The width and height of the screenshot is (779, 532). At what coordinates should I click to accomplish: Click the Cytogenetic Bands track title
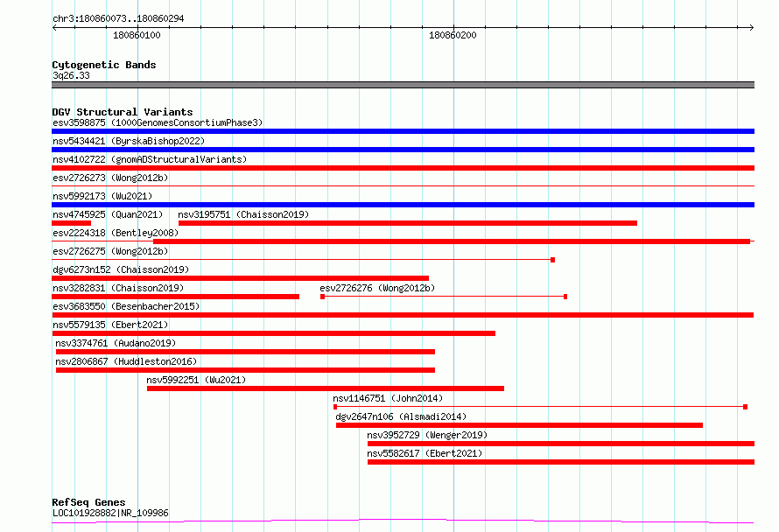[104, 65]
